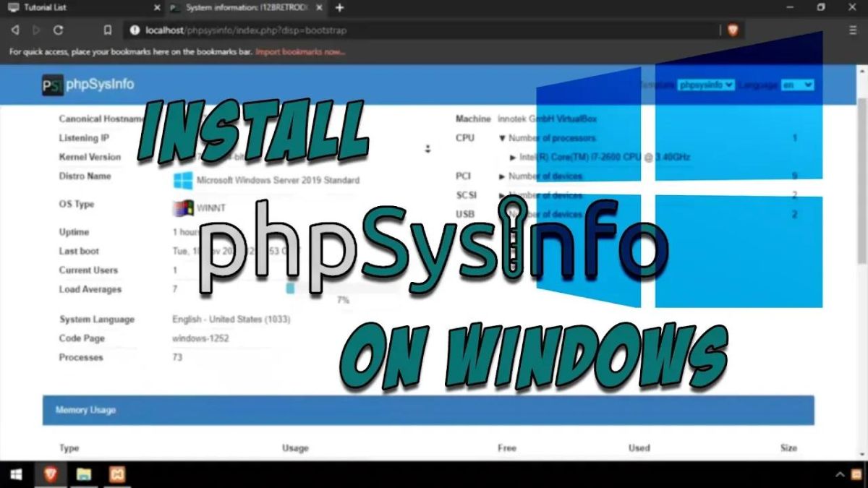The height and width of the screenshot is (488, 868).
Task: Close the System information tab
Action: (320, 7)
